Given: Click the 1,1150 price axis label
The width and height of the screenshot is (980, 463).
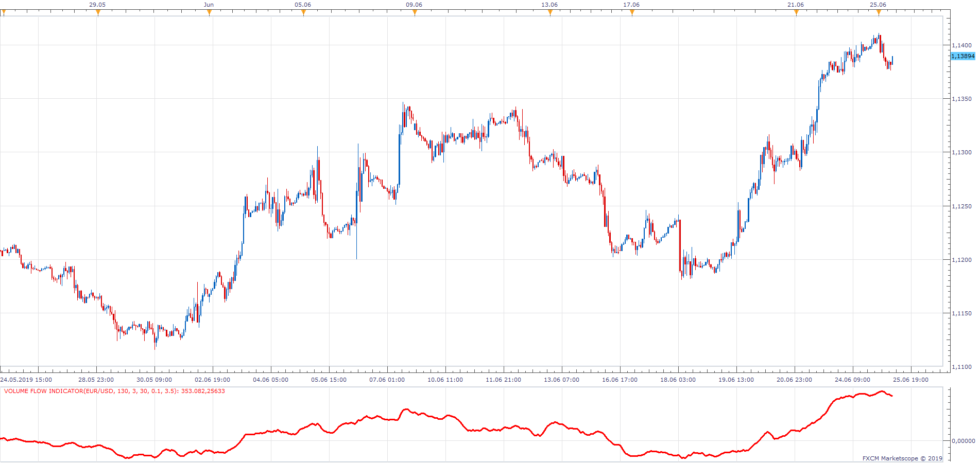Looking at the screenshot, I should point(961,313).
